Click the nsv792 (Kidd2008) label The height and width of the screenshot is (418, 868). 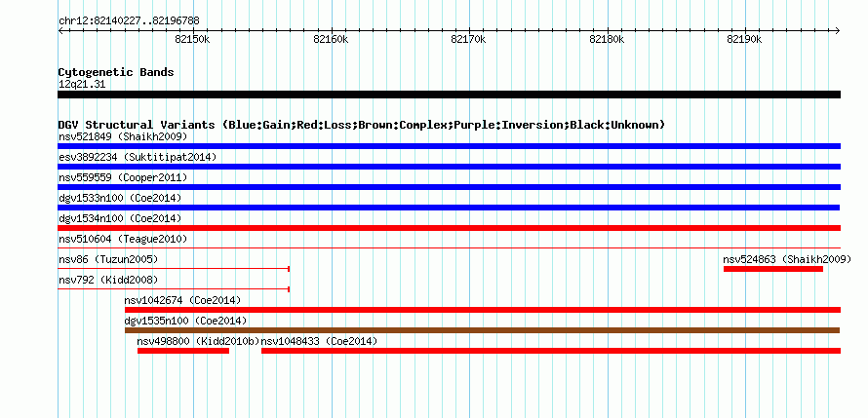coord(108,280)
